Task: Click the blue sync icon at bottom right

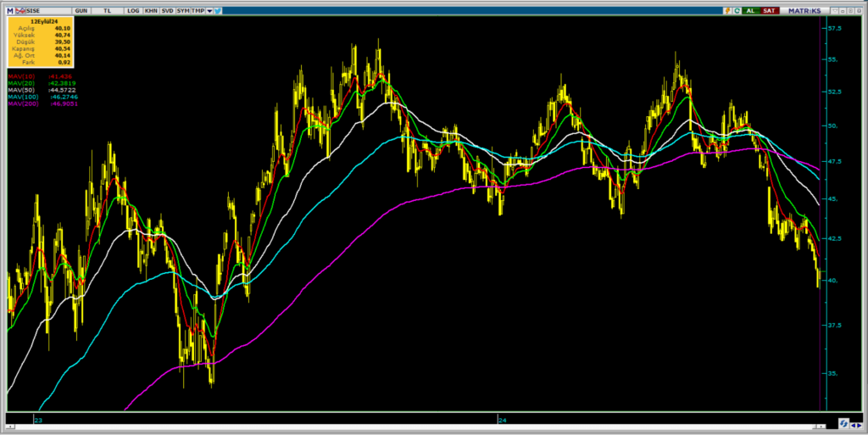Action: pyautogui.click(x=844, y=422)
